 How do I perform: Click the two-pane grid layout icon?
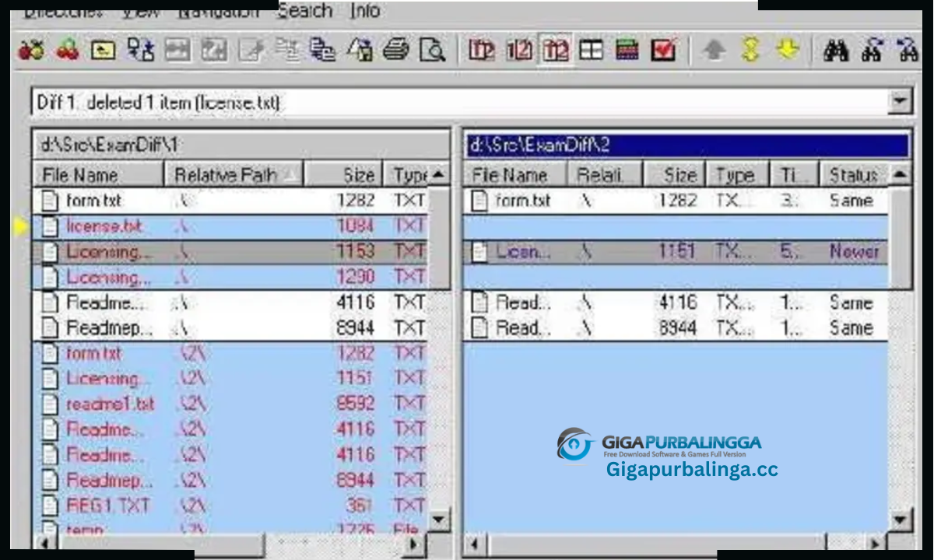(x=592, y=51)
